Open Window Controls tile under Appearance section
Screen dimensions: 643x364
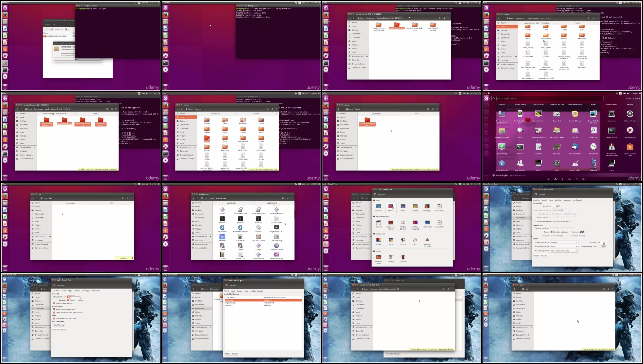[427, 242]
